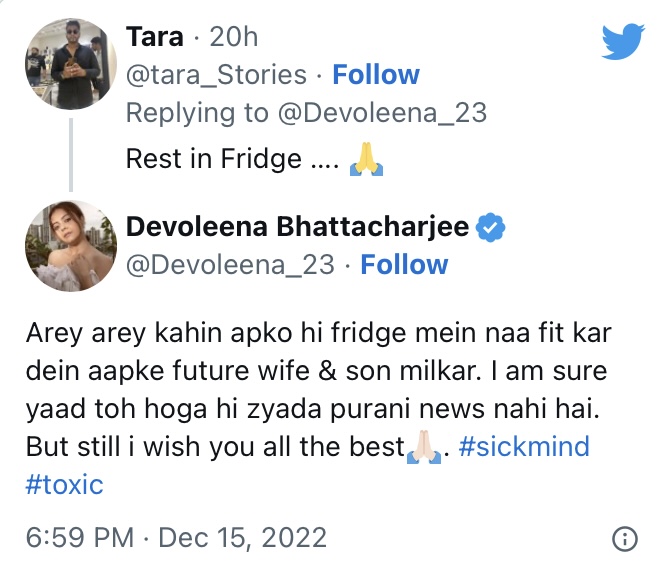Click the info icon beside the timestamp
668x574 pixels.
(x=625, y=538)
